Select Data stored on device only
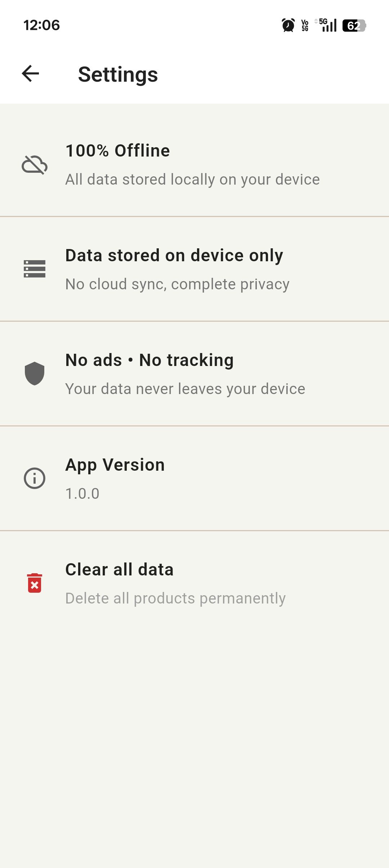The width and height of the screenshot is (389, 868). [x=174, y=256]
